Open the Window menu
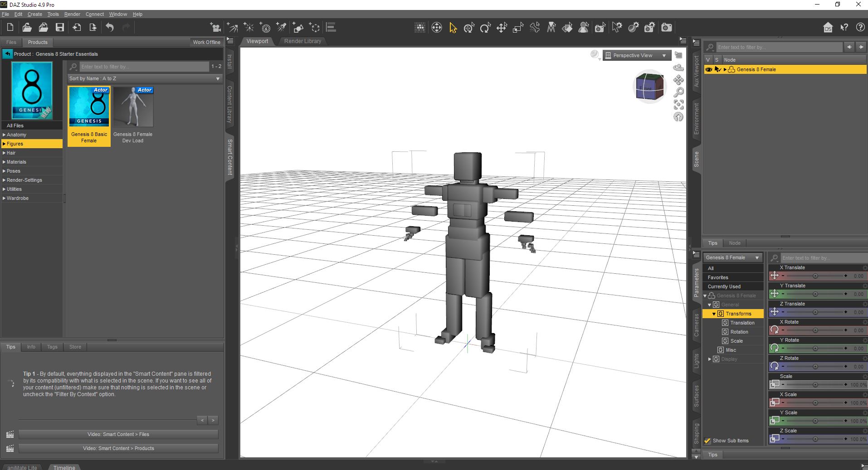Image resolution: width=868 pixels, height=470 pixels. coord(118,14)
